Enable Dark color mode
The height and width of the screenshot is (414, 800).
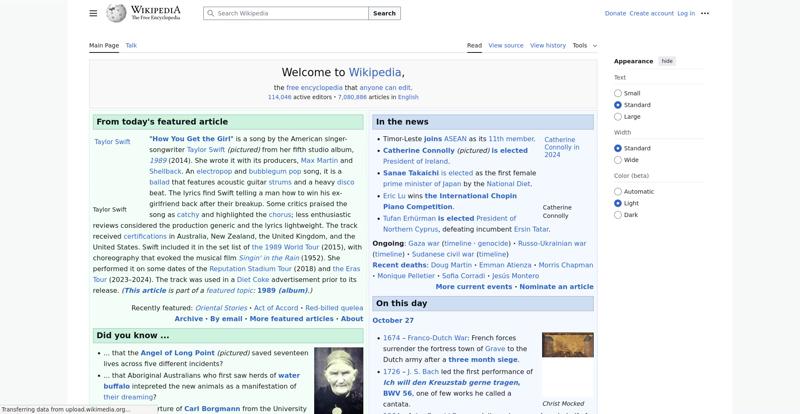618,215
